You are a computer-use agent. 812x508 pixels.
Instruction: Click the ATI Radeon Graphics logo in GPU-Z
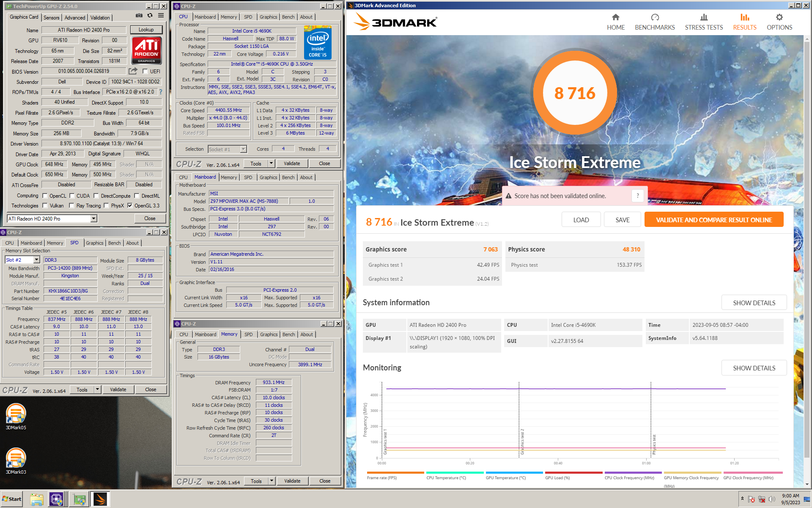[146, 50]
